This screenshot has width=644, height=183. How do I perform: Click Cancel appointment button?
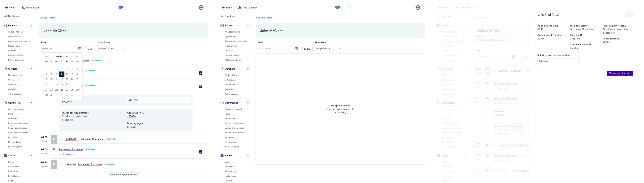620,73
